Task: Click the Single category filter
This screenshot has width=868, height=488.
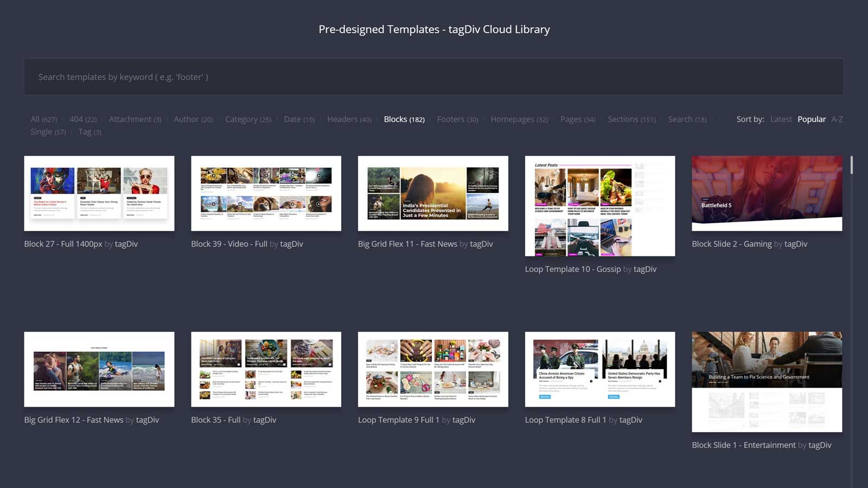Action: pos(48,132)
